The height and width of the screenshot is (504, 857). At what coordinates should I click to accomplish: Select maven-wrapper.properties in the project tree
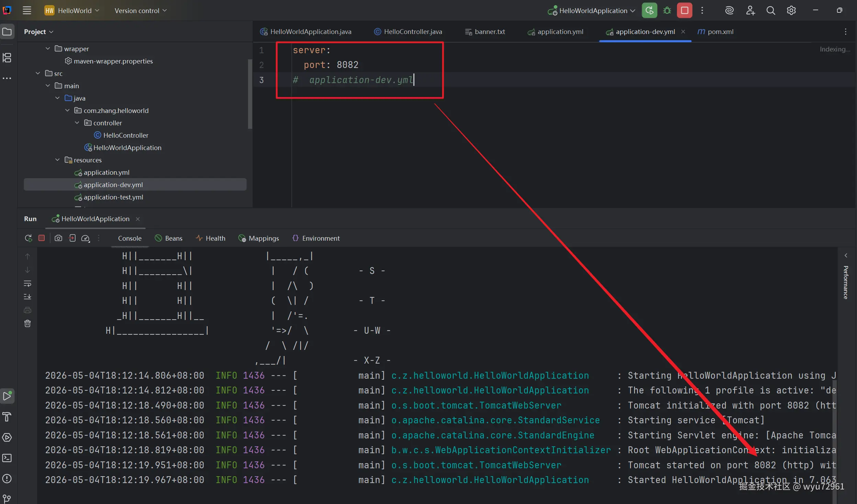pos(109,61)
